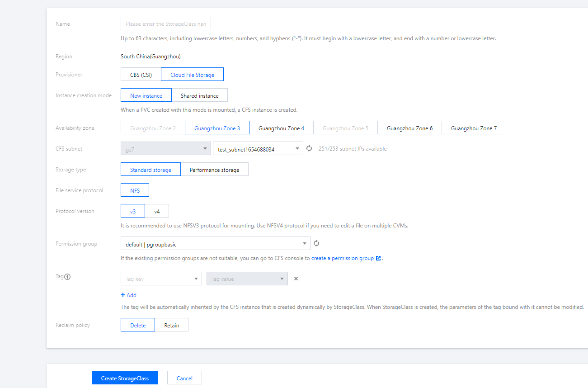Click the South China(Guangzhou) region text

151,57
